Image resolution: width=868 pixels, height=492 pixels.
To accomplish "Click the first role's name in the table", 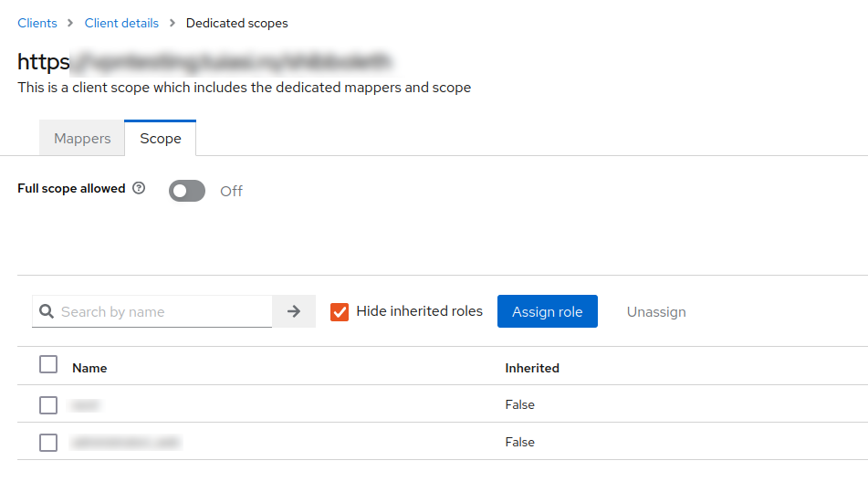I will pyautogui.click(x=86, y=404).
